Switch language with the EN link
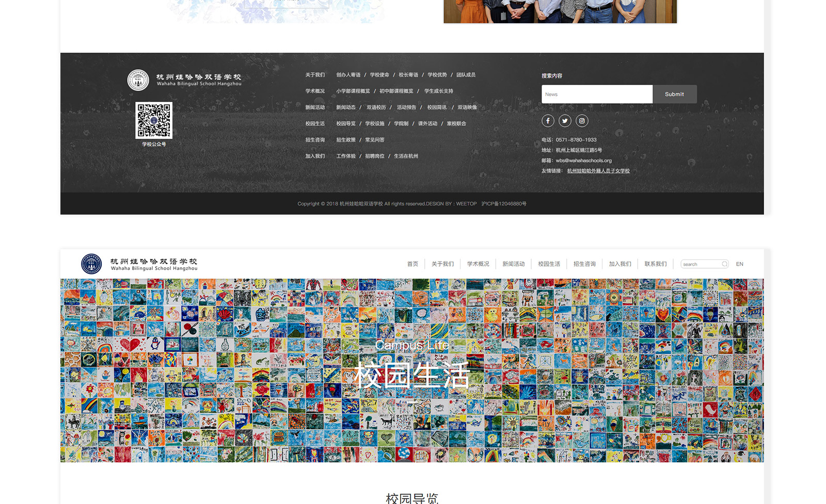The image size is (826, 504). coord(739,264)
